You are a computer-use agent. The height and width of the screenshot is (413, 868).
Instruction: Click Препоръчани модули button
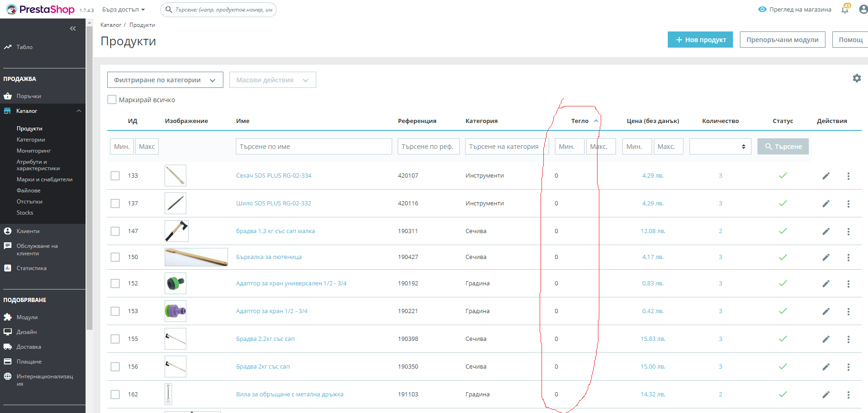pyautogui.click(x=782, y=40)
